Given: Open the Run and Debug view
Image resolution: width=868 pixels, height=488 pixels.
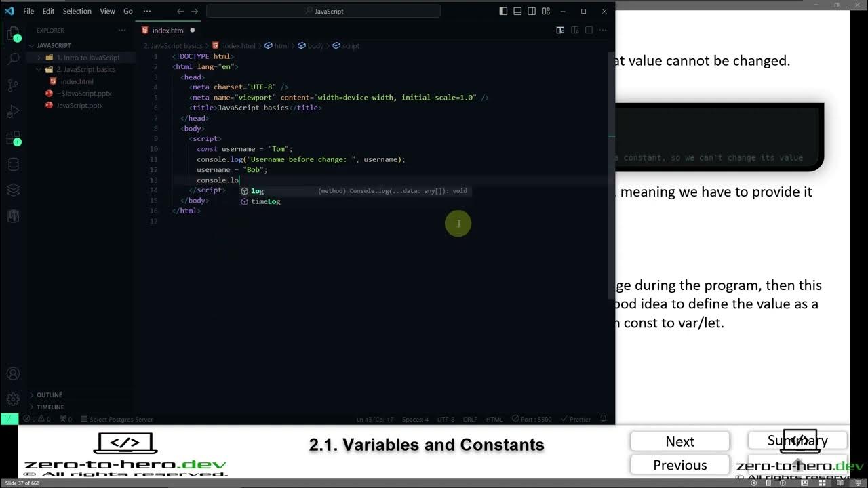Looking at the screenshot, I should coord(13,111).
